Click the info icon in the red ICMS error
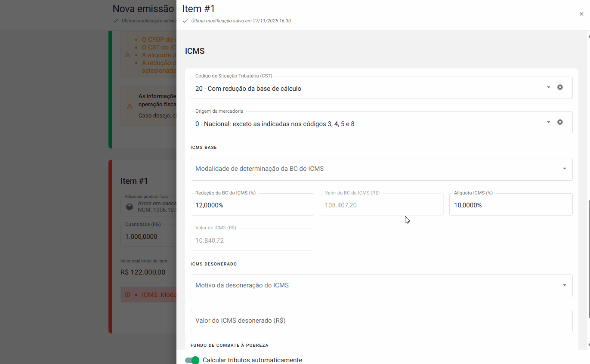 (128, 294)
